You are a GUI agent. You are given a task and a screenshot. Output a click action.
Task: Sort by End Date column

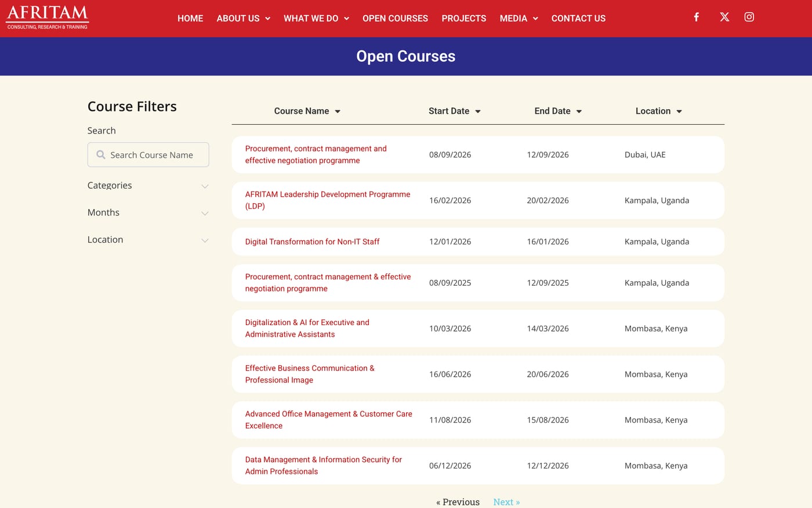tap(558, 111)
